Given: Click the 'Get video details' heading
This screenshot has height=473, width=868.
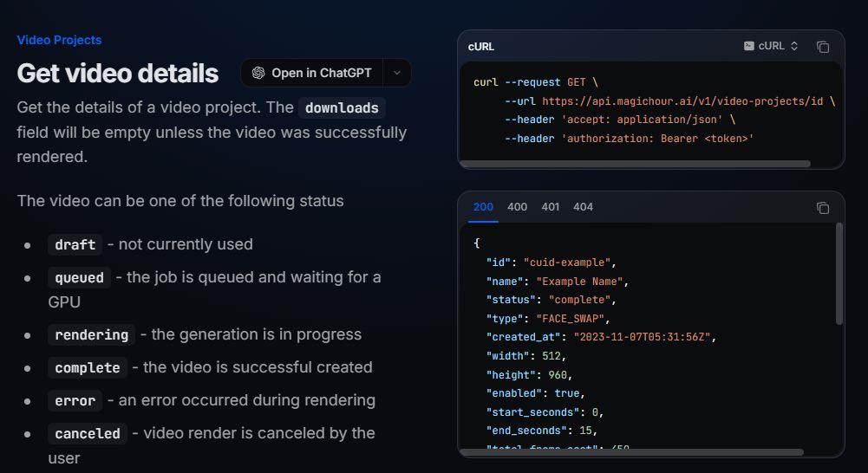Looking at the screenshot, I should (x=117, y=74).
